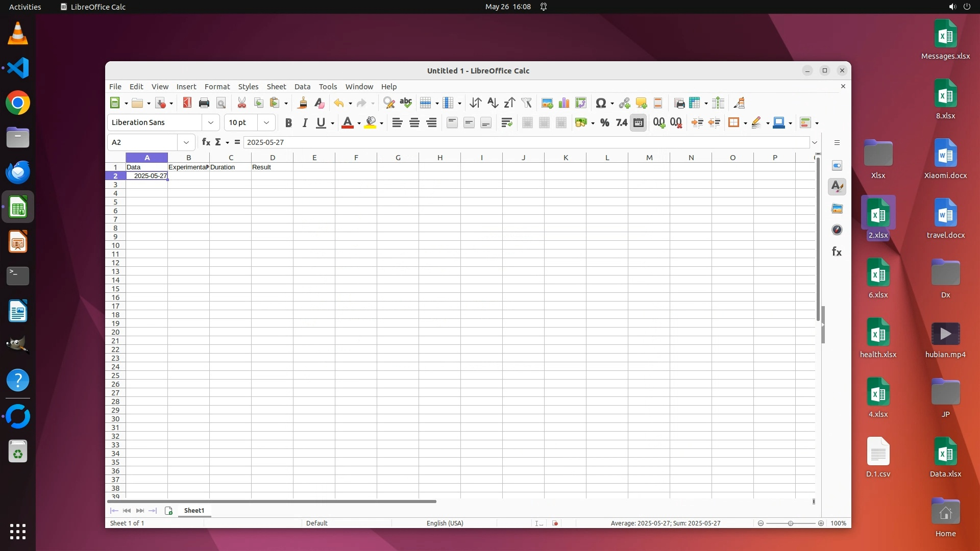Click Sort Ascending icon

click(x=493, y=103)
